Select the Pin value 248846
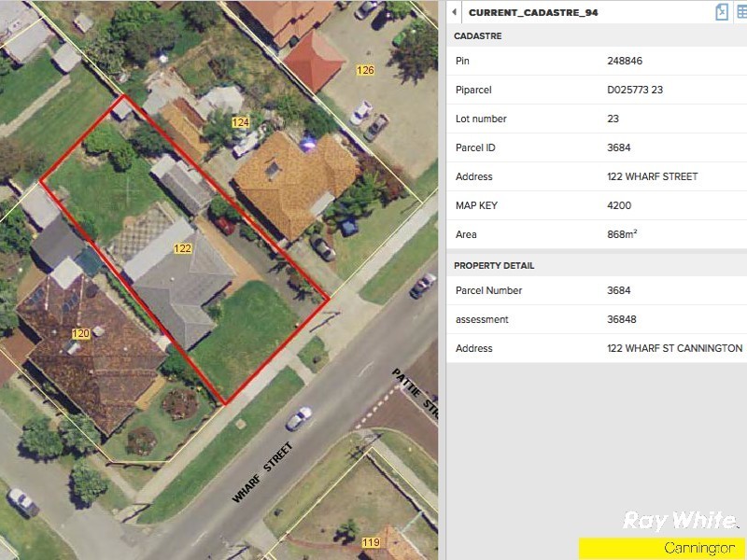The width and height of the screenshot is (747, 560). click(626, 61)
